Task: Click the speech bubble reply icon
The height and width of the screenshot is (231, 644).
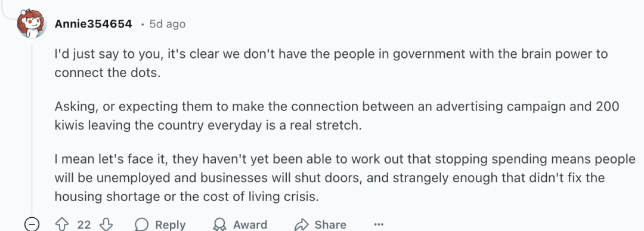Action: (x=142, y=224)
